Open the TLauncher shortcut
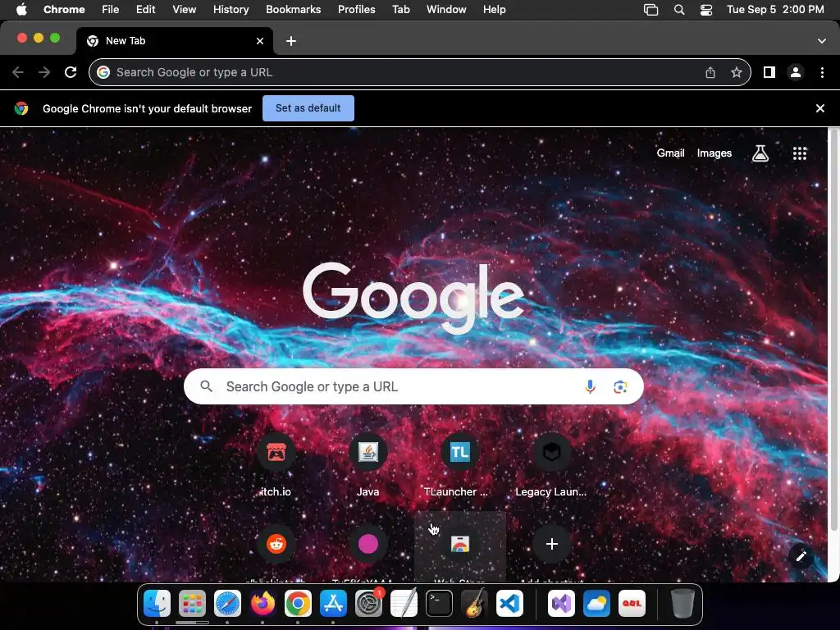The height and width of the screenshot is (630, 840). pyautogui.click(x=459, y=466)
